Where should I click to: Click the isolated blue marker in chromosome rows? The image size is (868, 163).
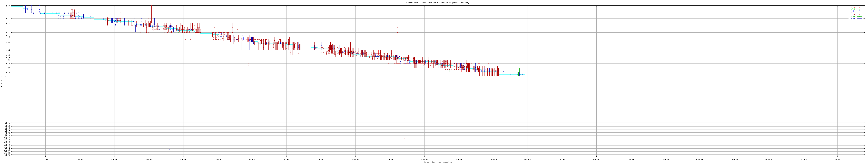pyautogui.click(x=170, y=149)
